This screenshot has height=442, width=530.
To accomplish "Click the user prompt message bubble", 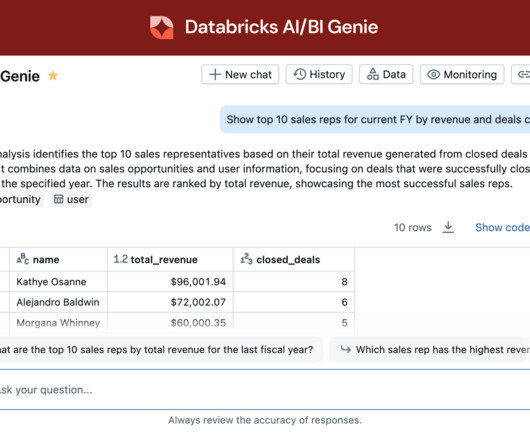I will [375, 120].
